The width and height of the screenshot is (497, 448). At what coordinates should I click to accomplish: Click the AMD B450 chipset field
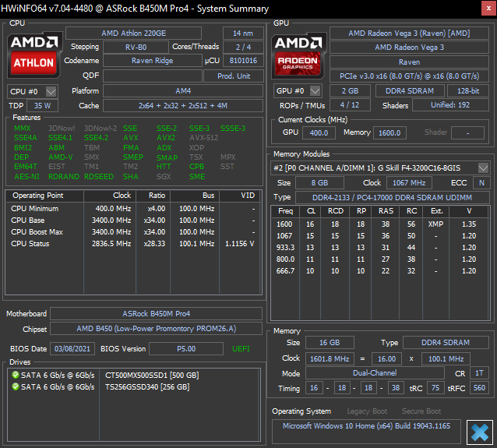(156, 329)
